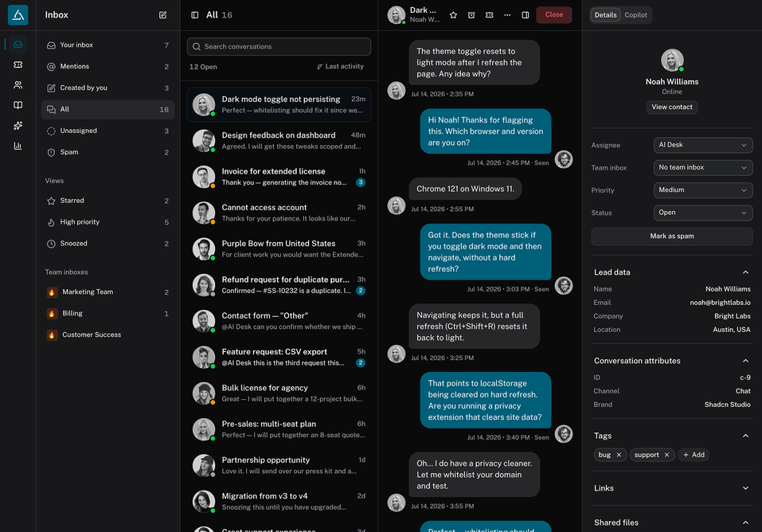Remove the support tag
The height and width of the screenshot is (532, 762).
666,455
